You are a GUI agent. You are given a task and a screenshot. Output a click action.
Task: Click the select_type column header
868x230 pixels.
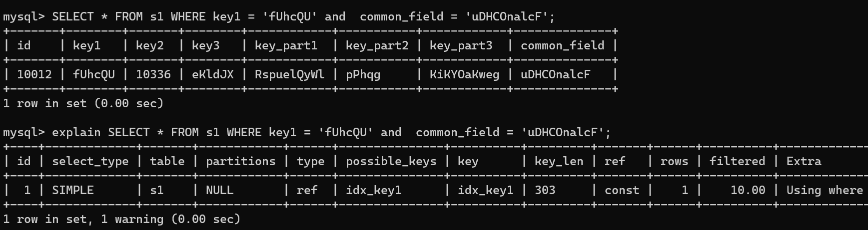tap(90, 162)
